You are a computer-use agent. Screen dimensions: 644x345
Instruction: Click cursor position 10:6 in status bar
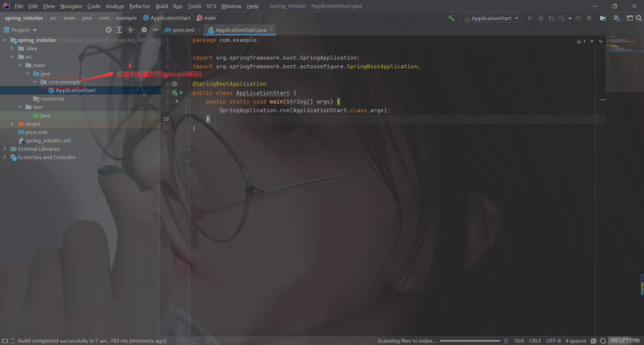pos(519,341)
